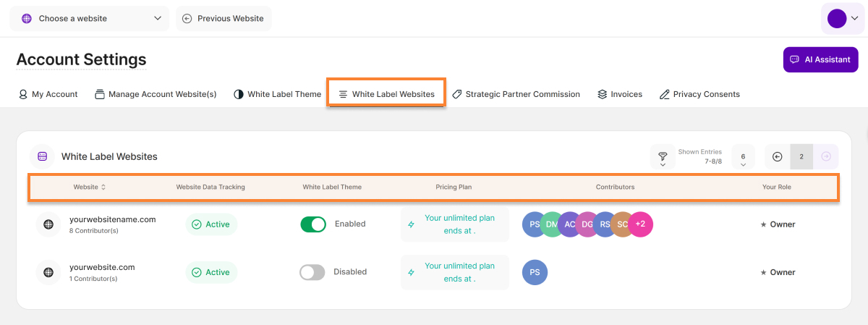Click the PS avatar for yourwebsite.com
The image size is (868, 325).
(535, 272)
